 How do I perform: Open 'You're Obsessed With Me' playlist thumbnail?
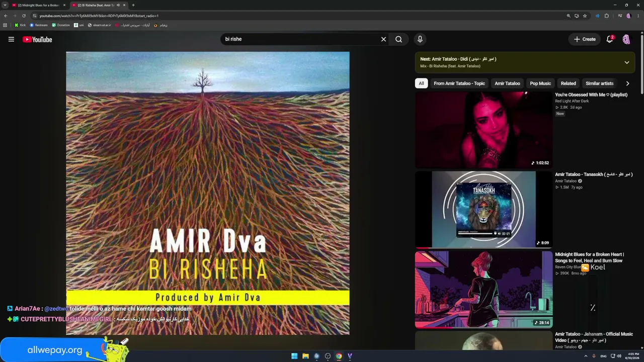(x=484, y=130)
